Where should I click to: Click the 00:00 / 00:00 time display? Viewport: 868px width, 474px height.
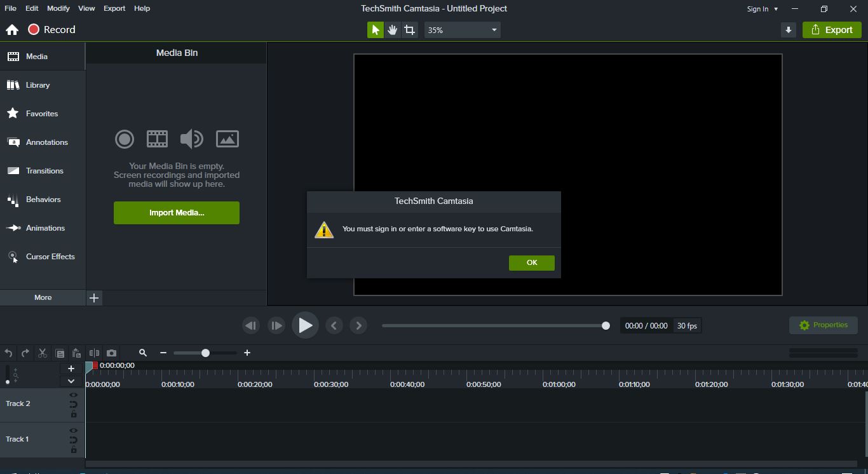[x=646, y=325]
